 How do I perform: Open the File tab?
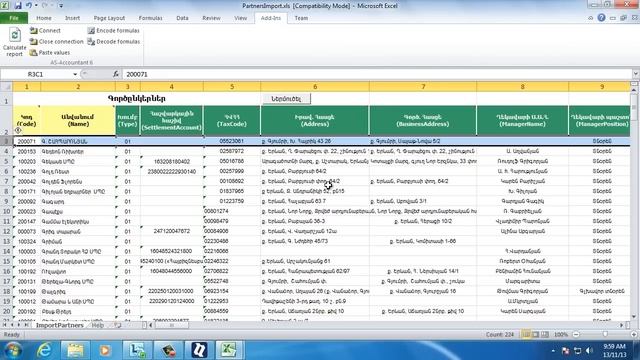coord(14,18)
